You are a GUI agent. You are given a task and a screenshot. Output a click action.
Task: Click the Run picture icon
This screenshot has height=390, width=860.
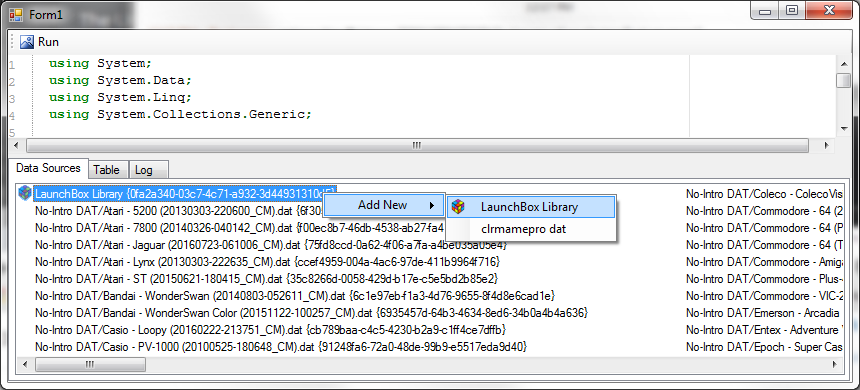[26, 42]
